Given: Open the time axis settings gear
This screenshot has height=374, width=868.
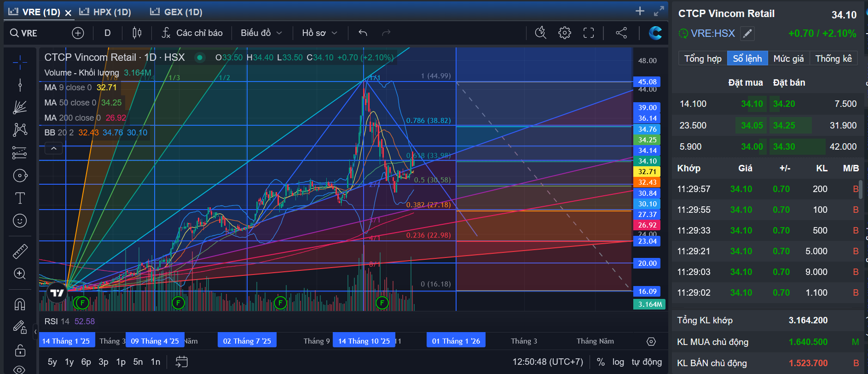Looking at the screenshot, I should click(x=651, y=341).
